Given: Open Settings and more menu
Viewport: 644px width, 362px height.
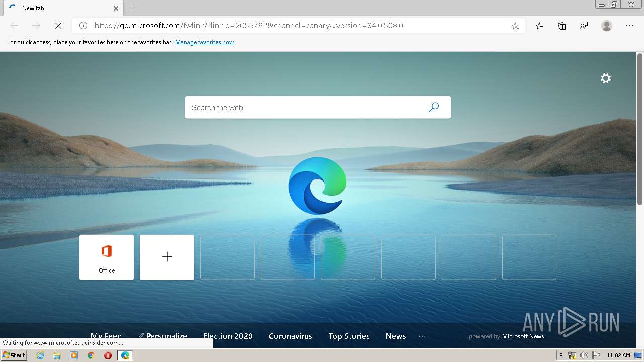Looking at the screenshot, I should pos(630,26).
